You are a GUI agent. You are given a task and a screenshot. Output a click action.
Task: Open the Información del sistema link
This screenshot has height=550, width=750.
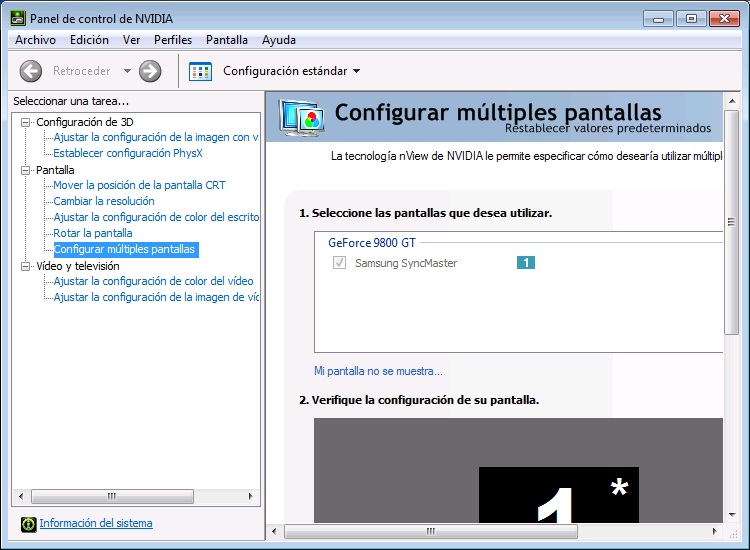point(96,523)
